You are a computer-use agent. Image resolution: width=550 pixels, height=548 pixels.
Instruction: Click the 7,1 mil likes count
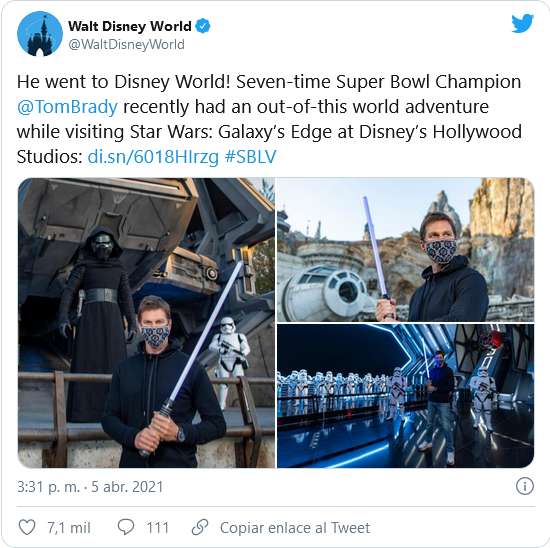click(69, 528)
